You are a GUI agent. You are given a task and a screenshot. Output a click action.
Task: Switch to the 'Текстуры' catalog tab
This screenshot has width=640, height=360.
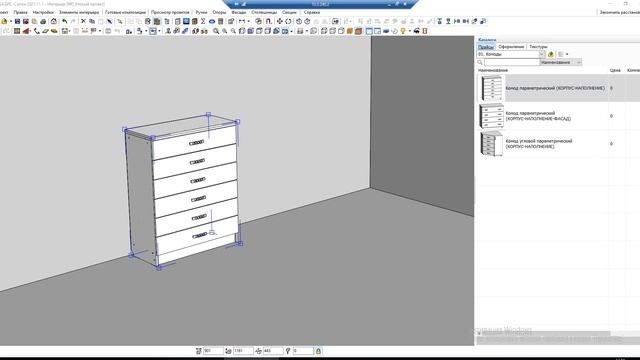(x=538, y=47)
